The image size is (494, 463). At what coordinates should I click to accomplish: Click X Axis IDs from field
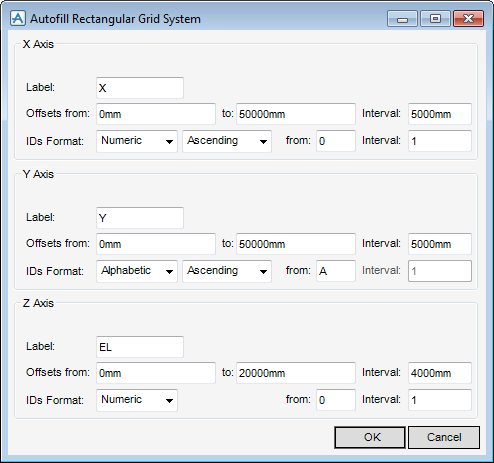click(336, 141)
